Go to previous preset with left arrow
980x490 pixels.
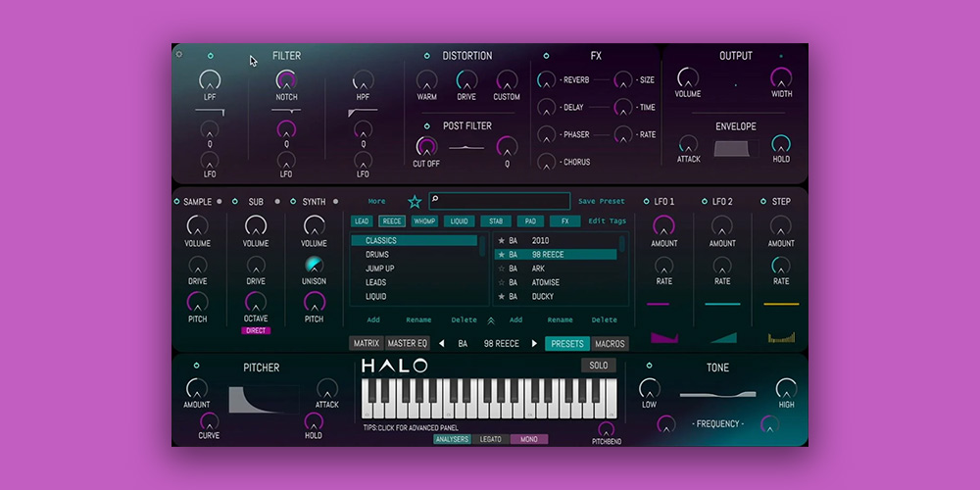441,344
